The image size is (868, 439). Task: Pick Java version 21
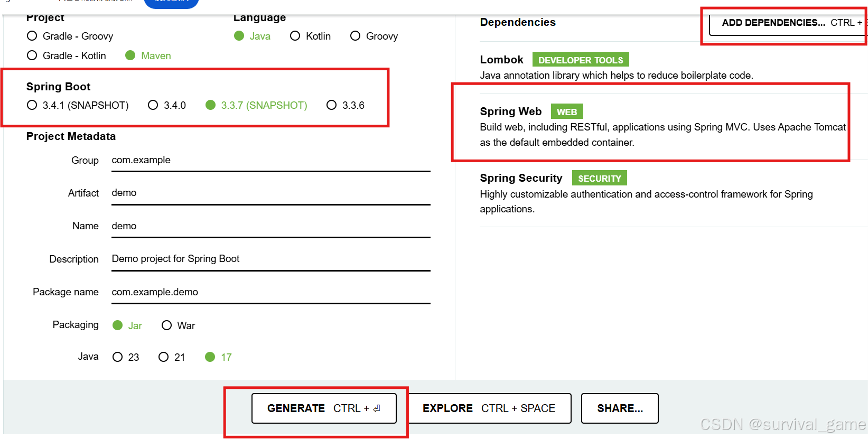pyautogui.click(x=172, y=357)
